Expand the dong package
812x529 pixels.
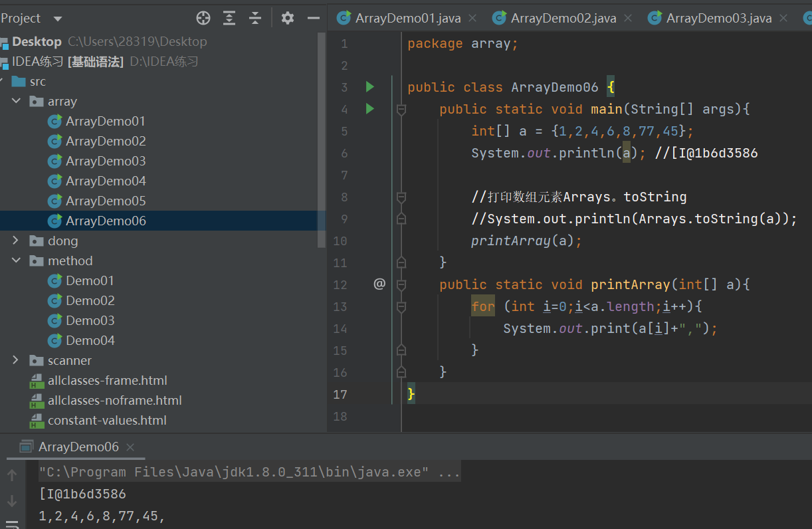16,241
